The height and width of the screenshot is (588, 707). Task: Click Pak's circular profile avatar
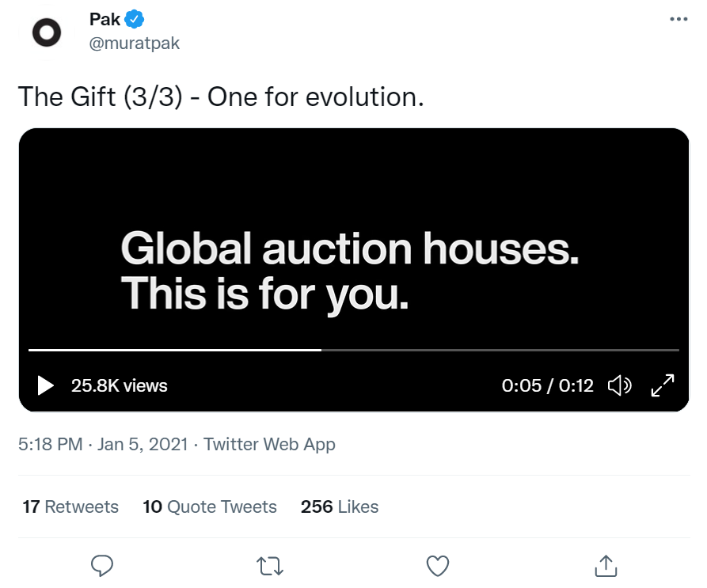(x=46, y=32)
